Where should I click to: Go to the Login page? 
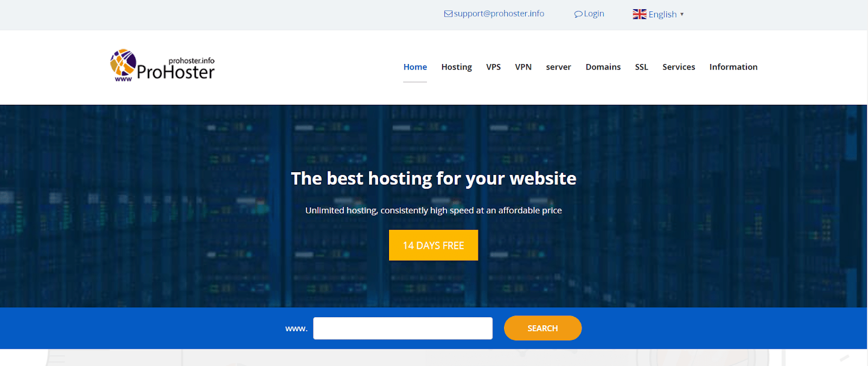pos(593,14)
